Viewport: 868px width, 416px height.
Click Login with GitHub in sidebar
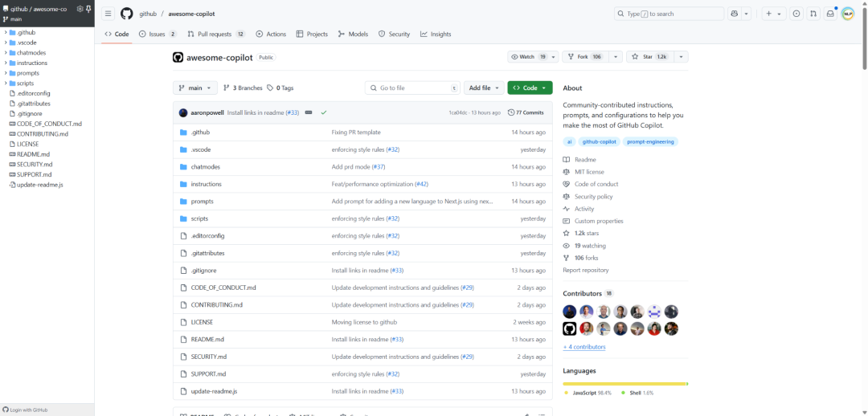[x=26, y=410]
